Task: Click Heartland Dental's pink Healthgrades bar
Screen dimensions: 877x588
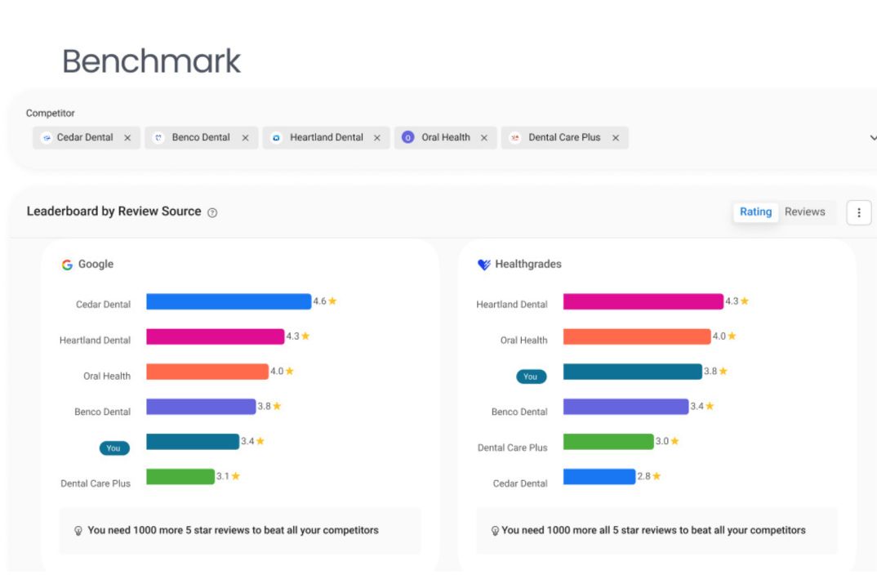Action: (x=643, y=301)
